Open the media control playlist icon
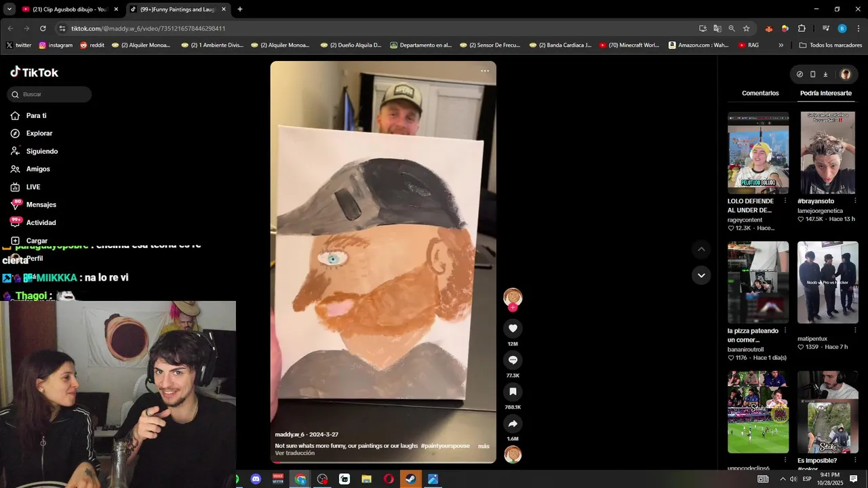The image size is (868, 488). coord(825,28)
